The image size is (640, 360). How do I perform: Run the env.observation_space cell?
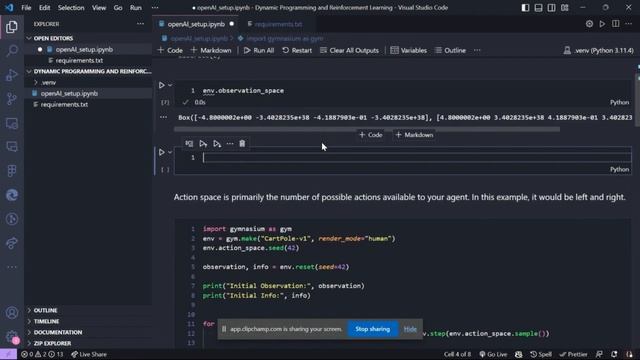tap(162, 85)
